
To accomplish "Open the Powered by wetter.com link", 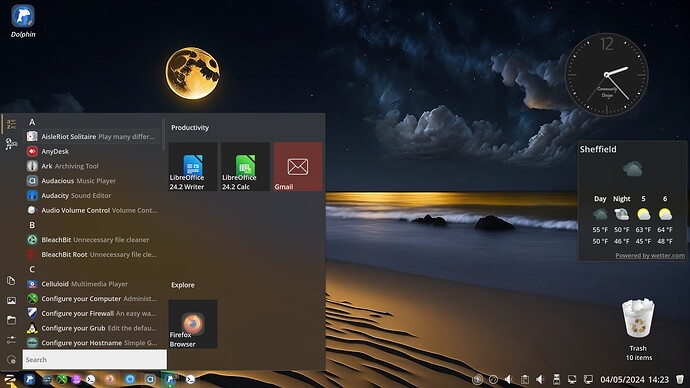I will 650,255.
